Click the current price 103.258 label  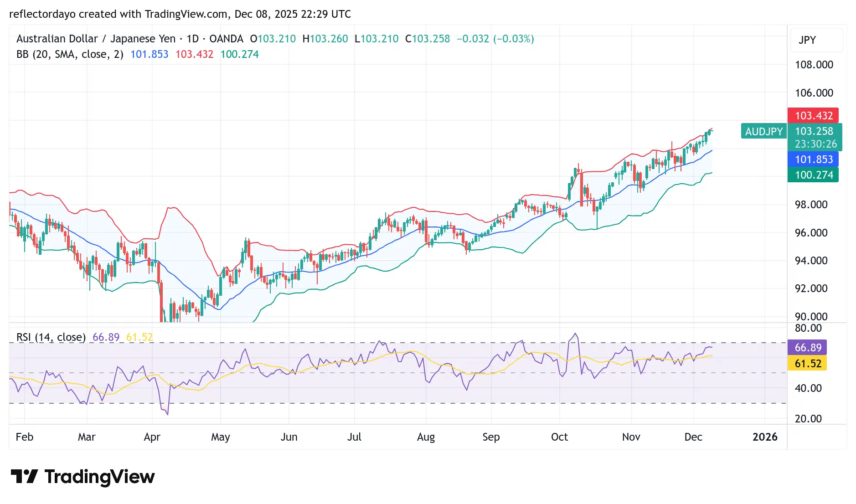click(814, 132)
